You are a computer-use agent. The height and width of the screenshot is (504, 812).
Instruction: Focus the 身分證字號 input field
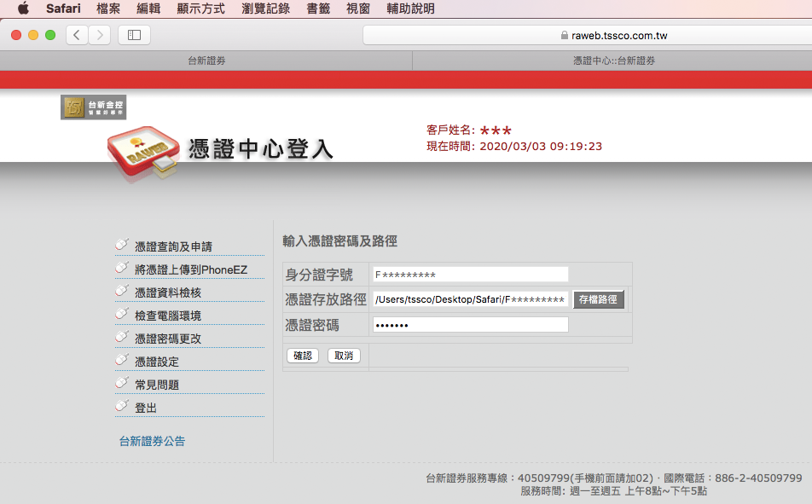point(470,274)
